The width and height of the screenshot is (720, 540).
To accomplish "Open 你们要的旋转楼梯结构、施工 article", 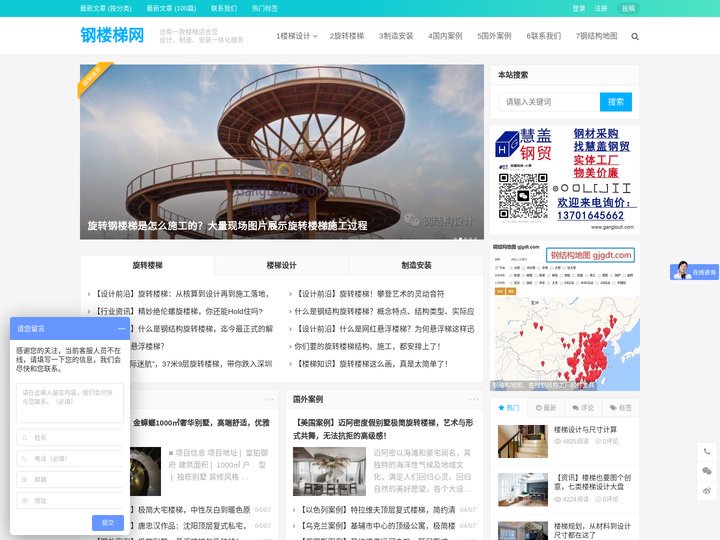I will point(367,346).
